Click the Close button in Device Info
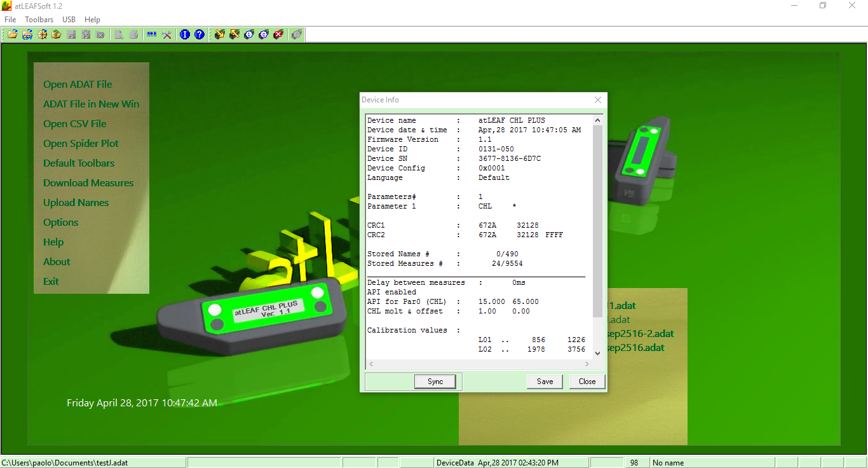Viewport: 868px width, 468px height. pos(587,382)
